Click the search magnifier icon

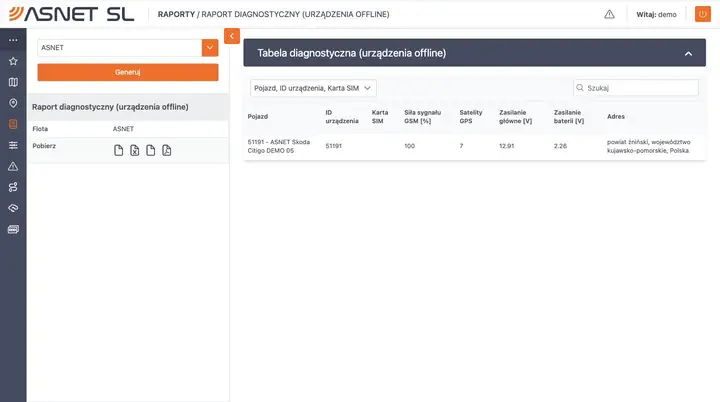click(x=580, y=88)
